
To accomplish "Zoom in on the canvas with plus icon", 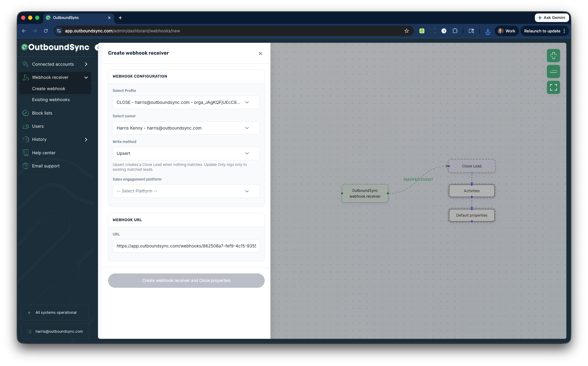I will point(553,56).
